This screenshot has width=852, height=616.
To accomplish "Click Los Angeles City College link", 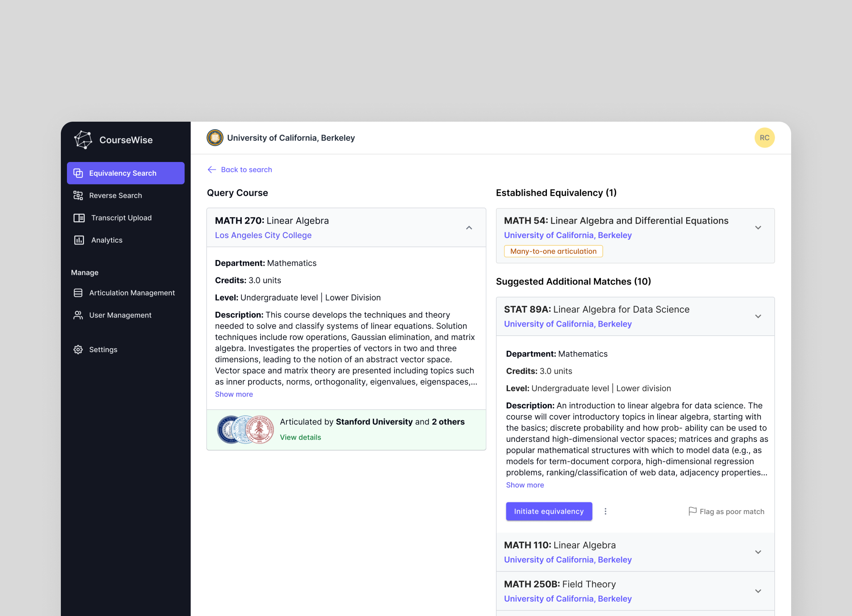I will click(263, 235).
